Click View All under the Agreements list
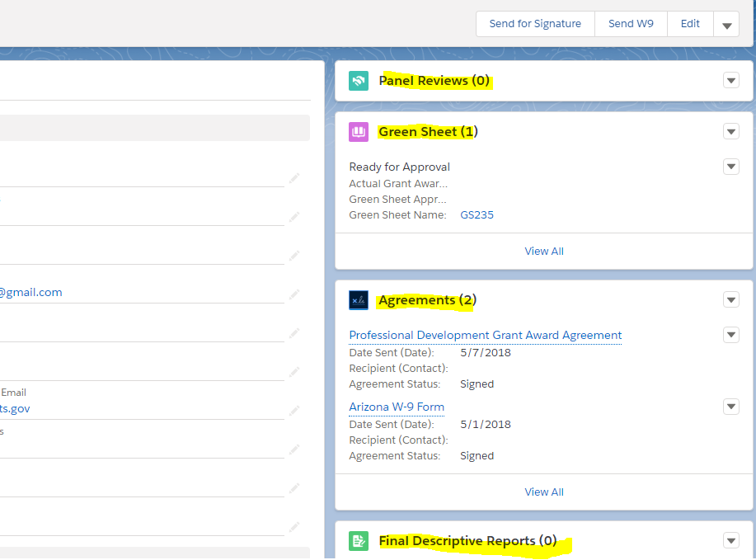The height and width of the screenshot is (560, 756). pos(544,492)
